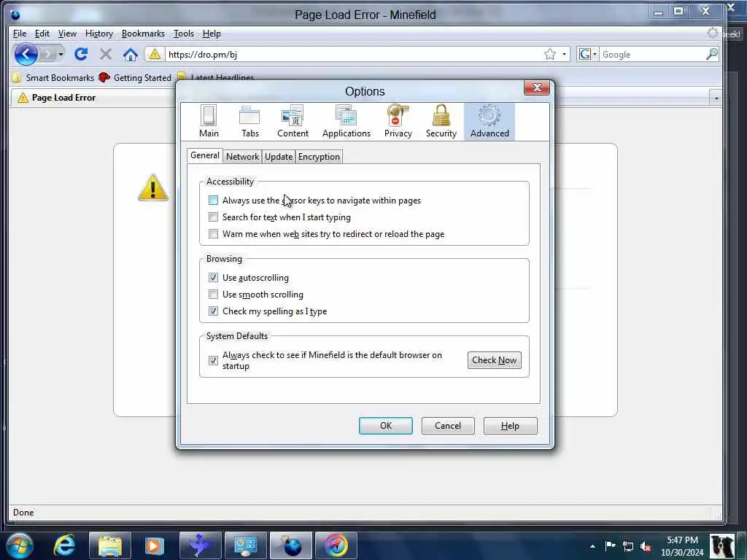Disable Use autoscrolling
This screenshot has height=560, width=747.
214,278
